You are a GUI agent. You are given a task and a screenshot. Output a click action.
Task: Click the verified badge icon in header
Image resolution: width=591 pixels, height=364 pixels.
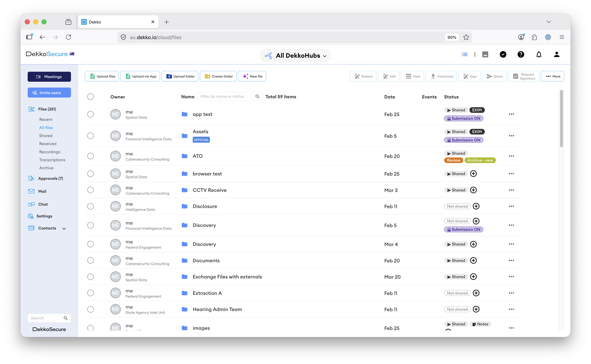503,55
